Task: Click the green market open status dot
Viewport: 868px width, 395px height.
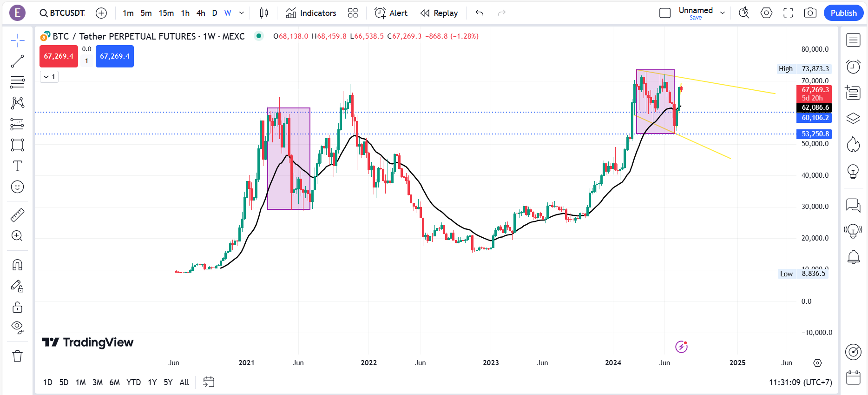Action: click(259, 36)
